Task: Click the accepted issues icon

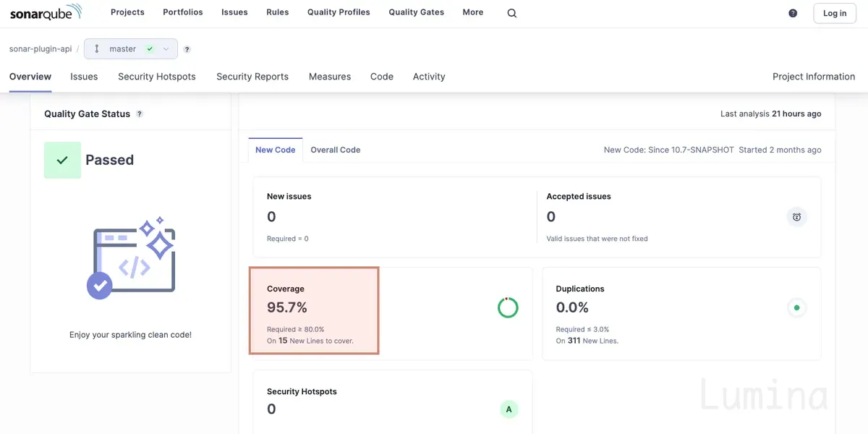Action: (796, 216)
